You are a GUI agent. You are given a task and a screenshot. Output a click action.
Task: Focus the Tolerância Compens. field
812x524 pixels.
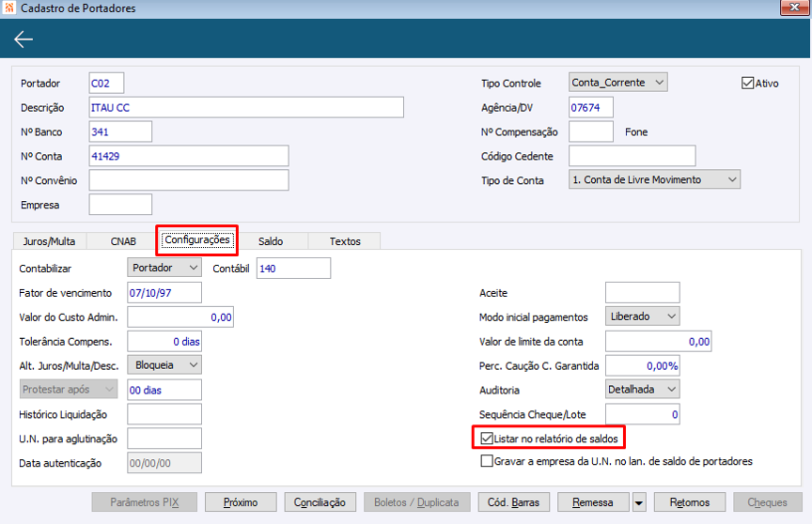164,342
